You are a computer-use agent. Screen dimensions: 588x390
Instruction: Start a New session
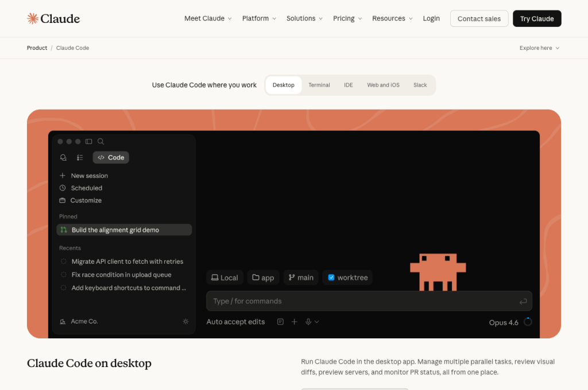89,175
